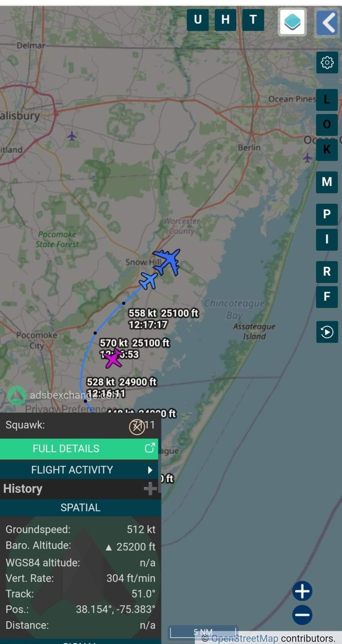Viewport: 342px width, 644px height.
Task: Expand Flight Activity with the arrow
Action: click(149, 470)
